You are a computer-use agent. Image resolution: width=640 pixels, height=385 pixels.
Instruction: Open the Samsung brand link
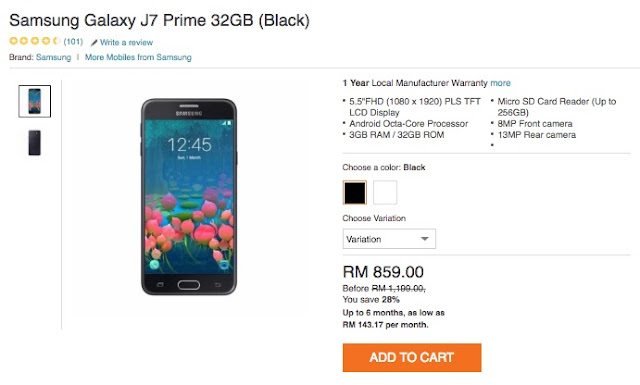[53, 57]
